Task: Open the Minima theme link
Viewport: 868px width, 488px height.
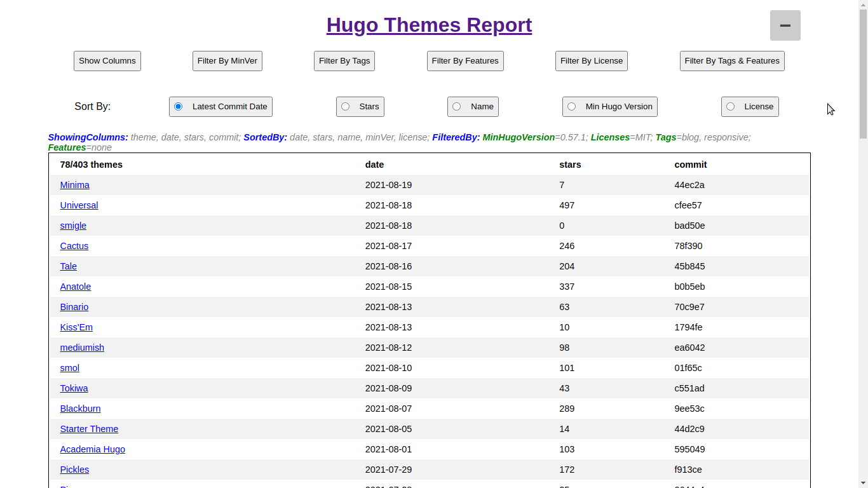Action: [x=74, y=185]
